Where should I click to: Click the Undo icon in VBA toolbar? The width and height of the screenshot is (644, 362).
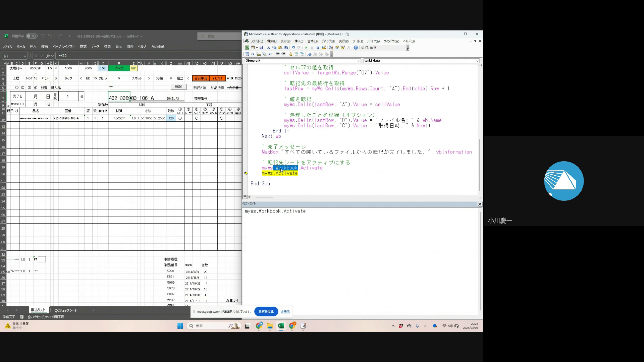point(293,48)
